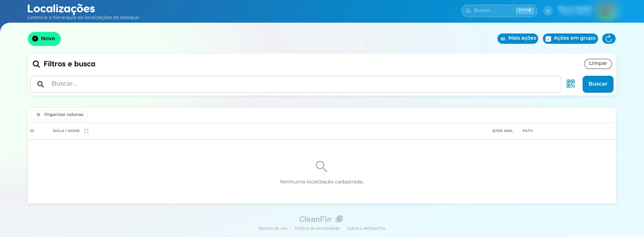Click the magnifier icon in the filter search field
644x237 pixels.
(x=41, y=84)
